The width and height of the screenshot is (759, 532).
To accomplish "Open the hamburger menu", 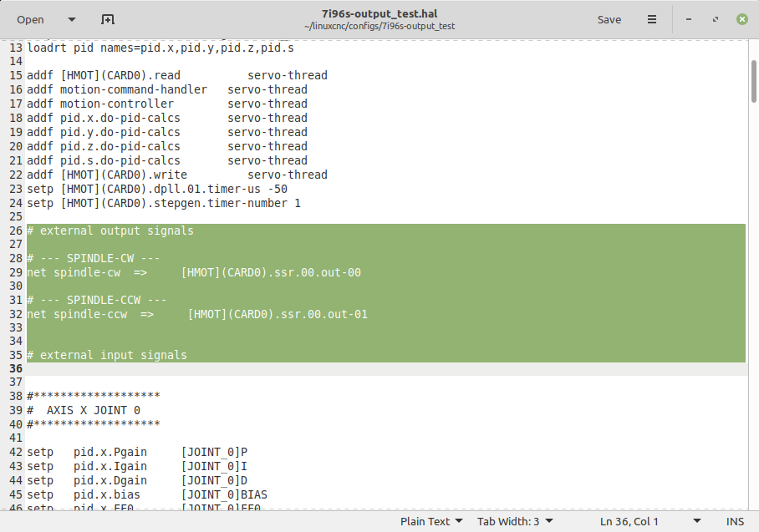I will tap(652, 19).
